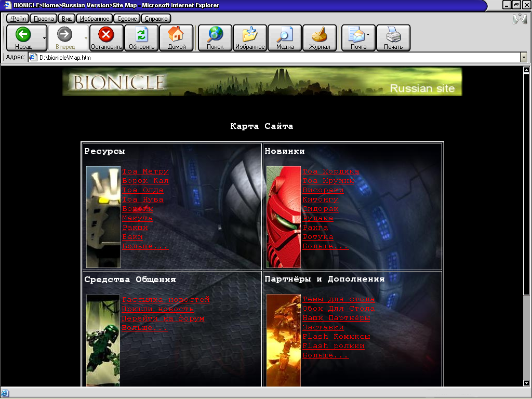Click the page icon in address bar

33,57
